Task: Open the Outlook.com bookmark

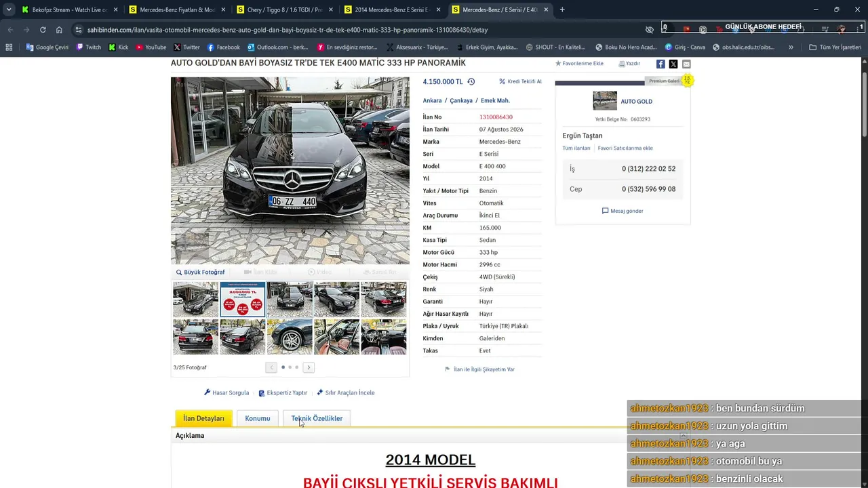Action: coord(278,47)
